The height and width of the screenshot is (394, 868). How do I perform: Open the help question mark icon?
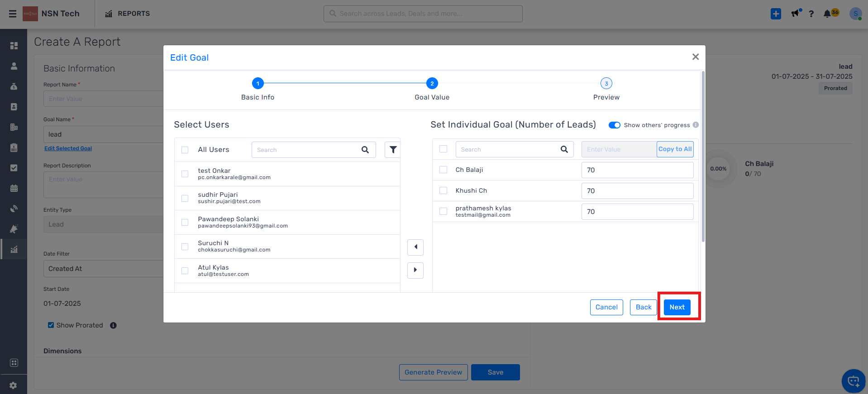[811, 14]
